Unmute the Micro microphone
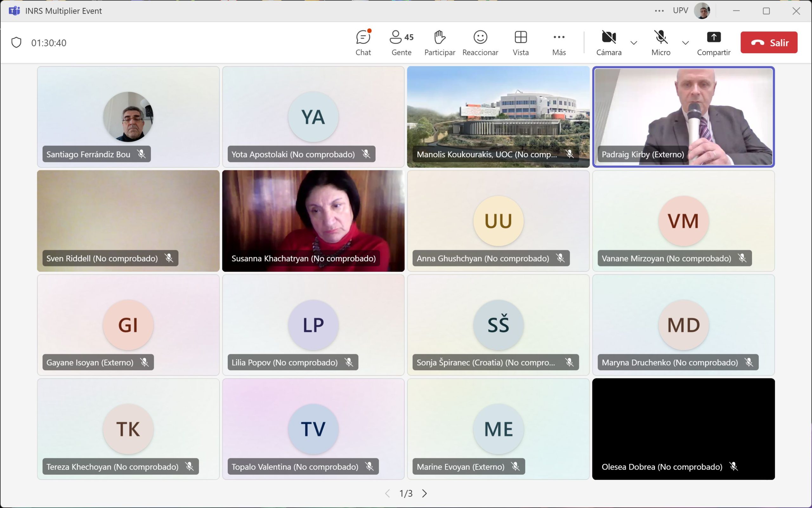Image resolution: width=812 pixels, height=508 pixels. (660, 37)
